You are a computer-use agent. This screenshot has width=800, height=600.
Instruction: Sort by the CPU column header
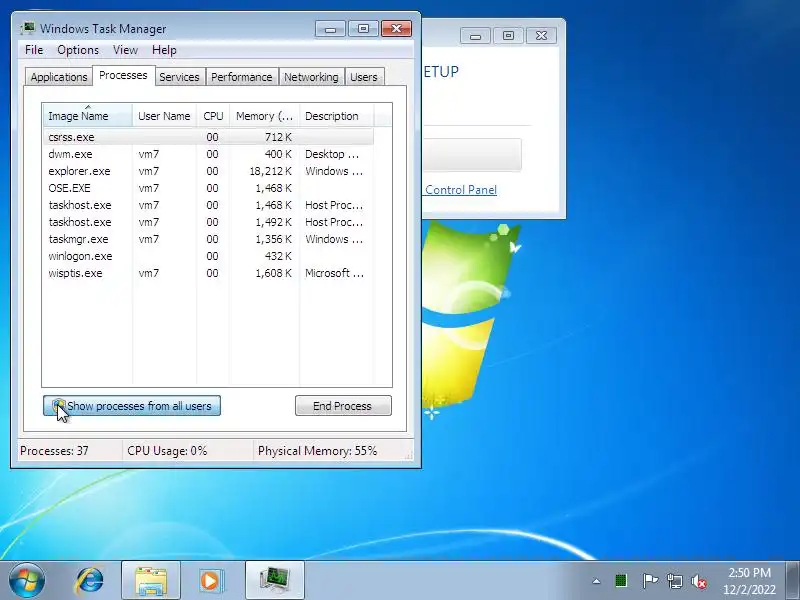point(213,116)
